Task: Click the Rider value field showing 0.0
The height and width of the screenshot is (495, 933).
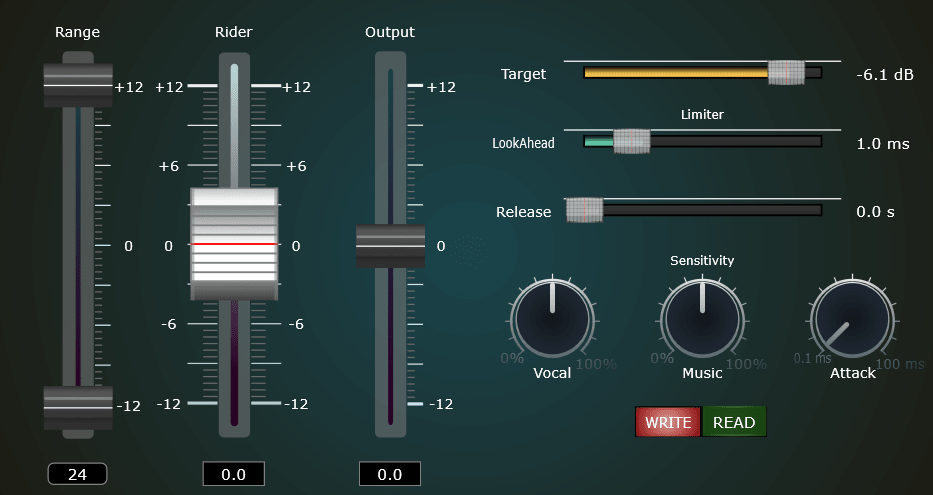Action: 233,474
